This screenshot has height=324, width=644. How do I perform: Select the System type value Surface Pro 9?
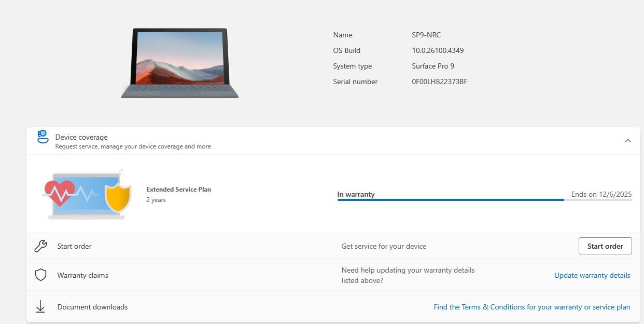(x=433, y=66)
